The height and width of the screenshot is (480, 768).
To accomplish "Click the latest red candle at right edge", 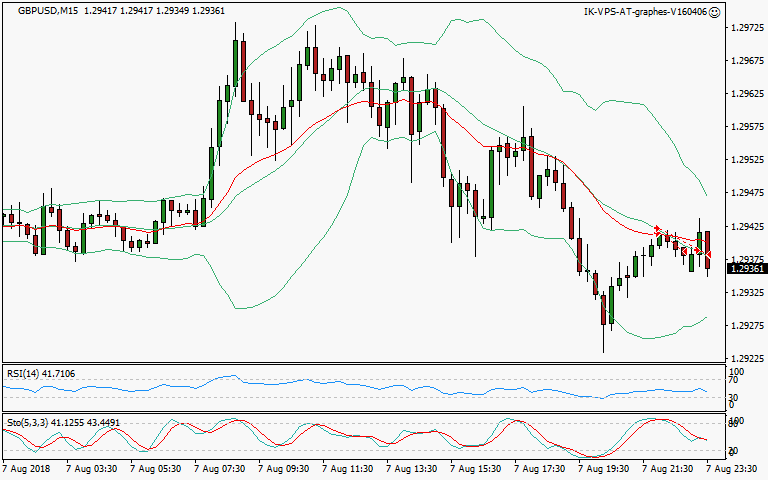I will tap(708, 250).
